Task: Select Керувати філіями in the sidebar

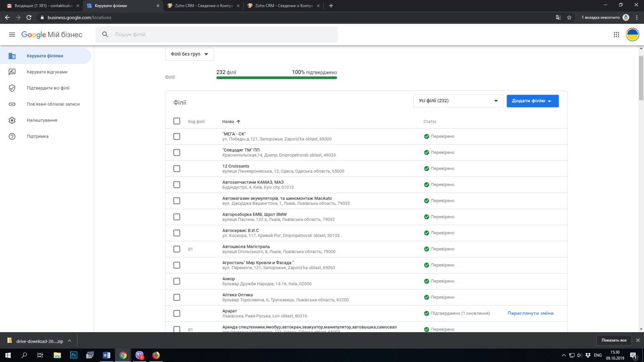Action: 45,56
